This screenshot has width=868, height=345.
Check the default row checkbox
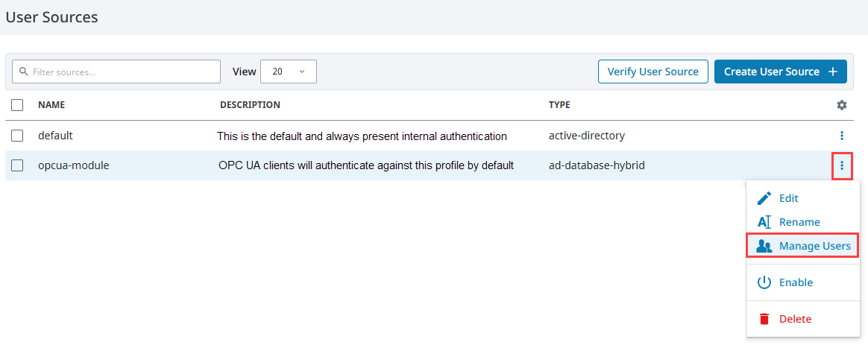17,136
